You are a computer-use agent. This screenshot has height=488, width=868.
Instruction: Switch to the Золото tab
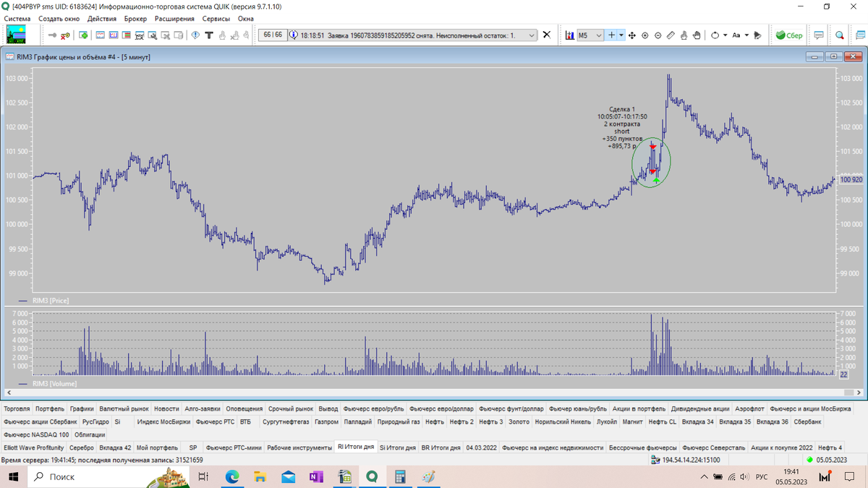tap(519, 421)
